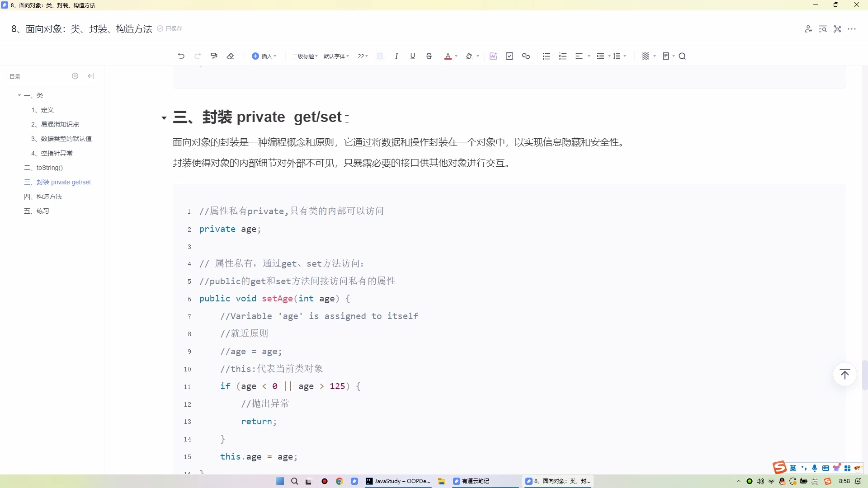Click the clear formatting eraser icon

(x=231, y=56)
